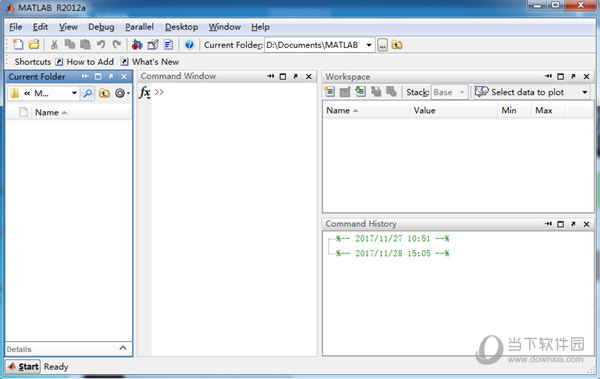Open Current Folder path dropdown in toolbar
Viewport: 600px width, 379px height.
click(369, 45)
